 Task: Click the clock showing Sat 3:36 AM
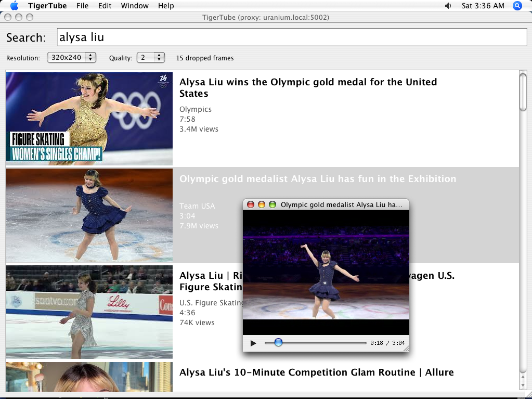coord(483,6)
